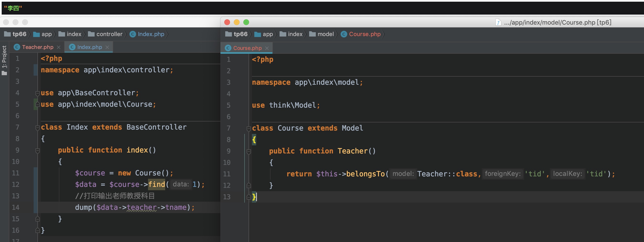
Task: Click the BaseController class name on line 7
Action: 157,127
